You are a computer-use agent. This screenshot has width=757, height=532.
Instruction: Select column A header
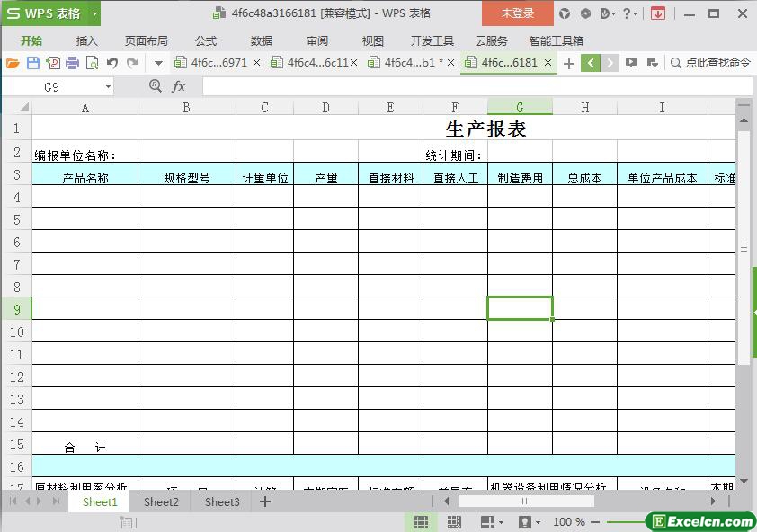tap(85, 107)
